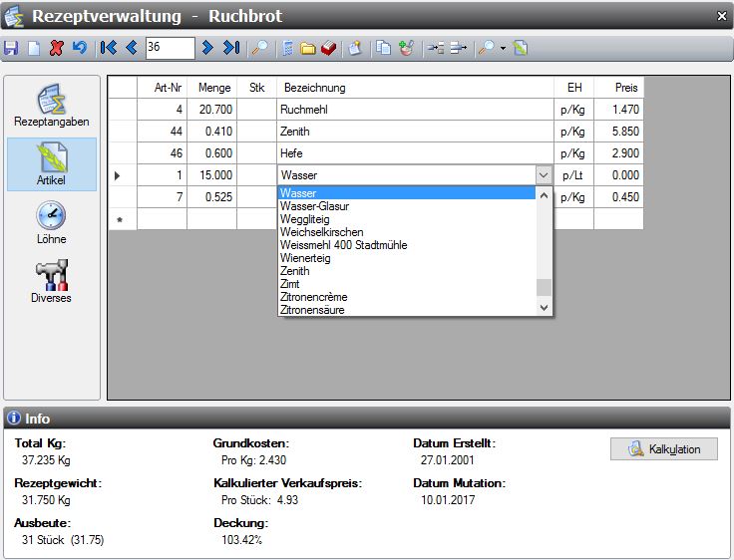Select Zitronensäure from the dropdown list
Screen dimensions: 734x560
tap(314, 310)
